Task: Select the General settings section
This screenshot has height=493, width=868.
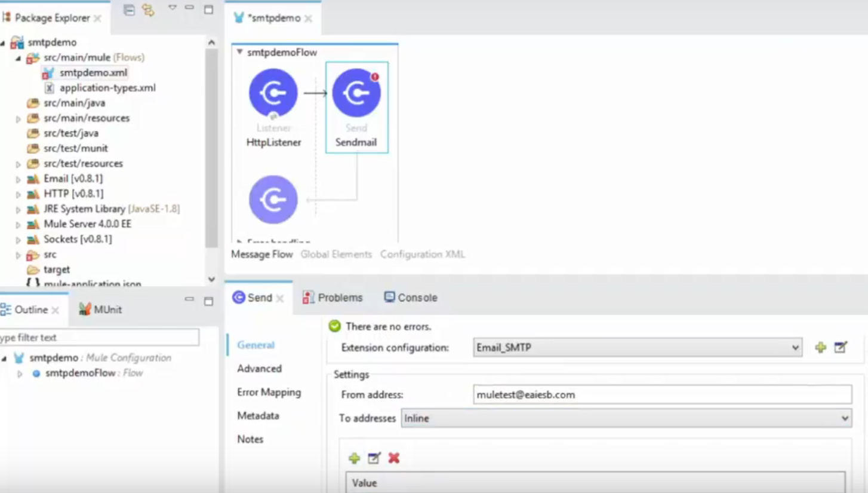Action: 256,345
